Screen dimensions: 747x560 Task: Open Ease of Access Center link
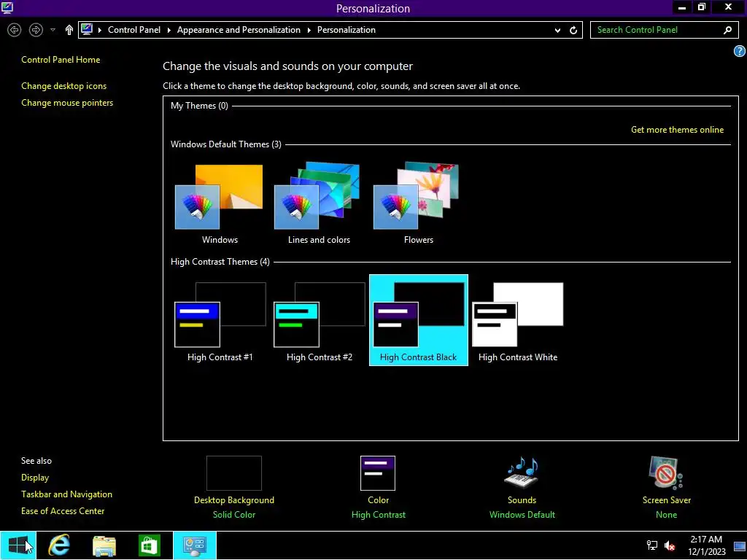(x=63, y=511)
